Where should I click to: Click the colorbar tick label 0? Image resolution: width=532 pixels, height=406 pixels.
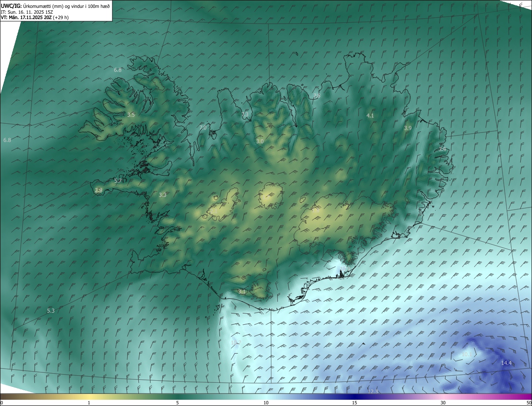1,403
